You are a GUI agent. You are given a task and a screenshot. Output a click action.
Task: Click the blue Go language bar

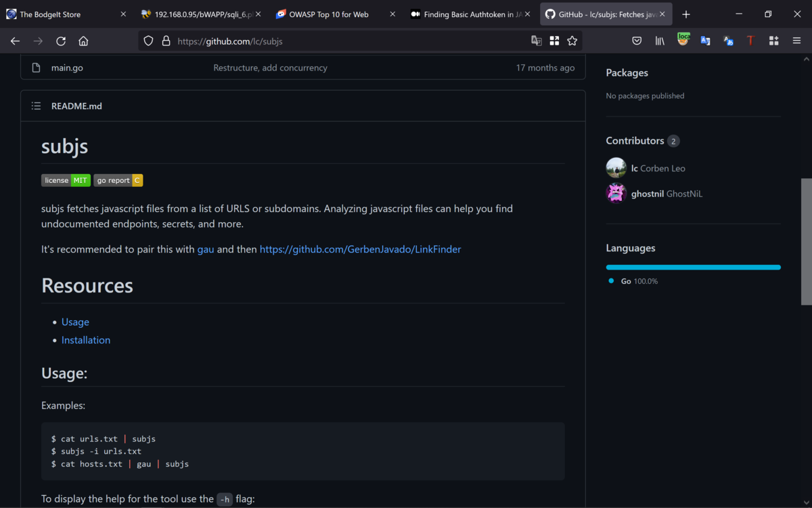pos(693,268)
